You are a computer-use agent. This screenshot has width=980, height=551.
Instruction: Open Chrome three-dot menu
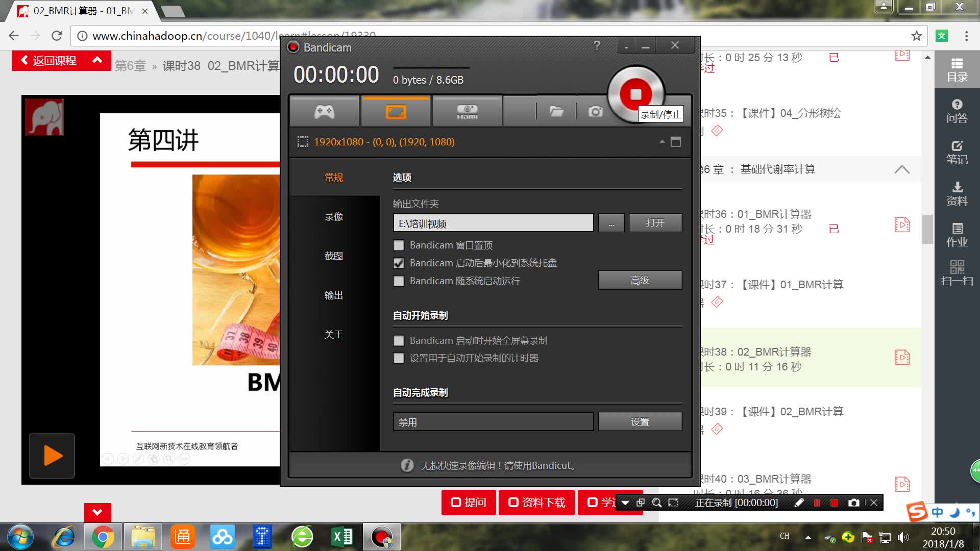pyautogui.click(x=966, y=36)
